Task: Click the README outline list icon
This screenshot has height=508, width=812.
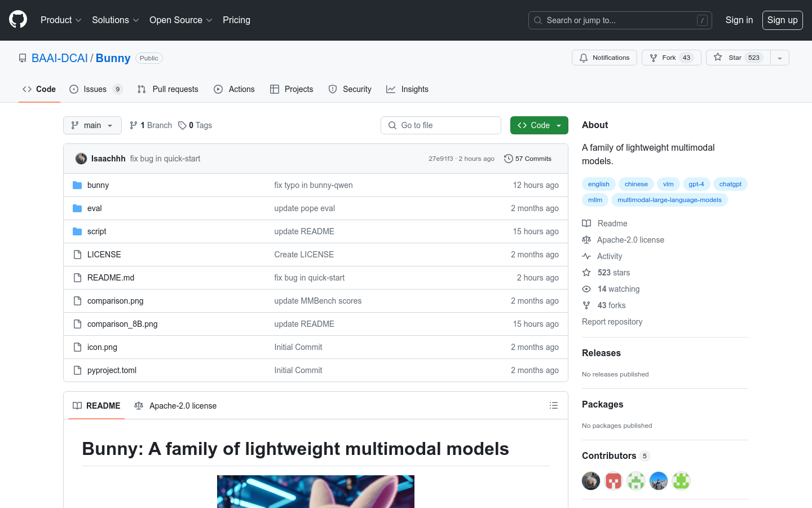Action: [554, 405]
